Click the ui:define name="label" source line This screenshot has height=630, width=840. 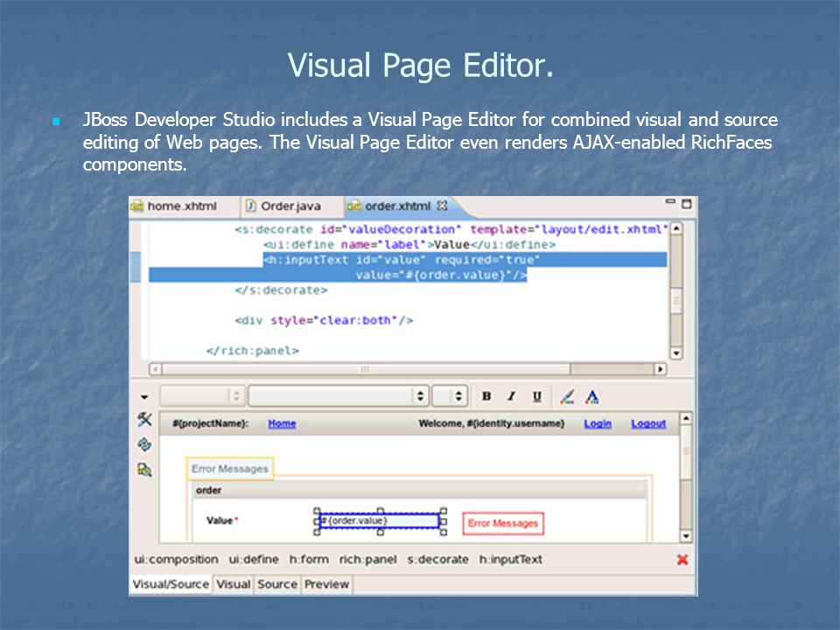tap(409, 245)
